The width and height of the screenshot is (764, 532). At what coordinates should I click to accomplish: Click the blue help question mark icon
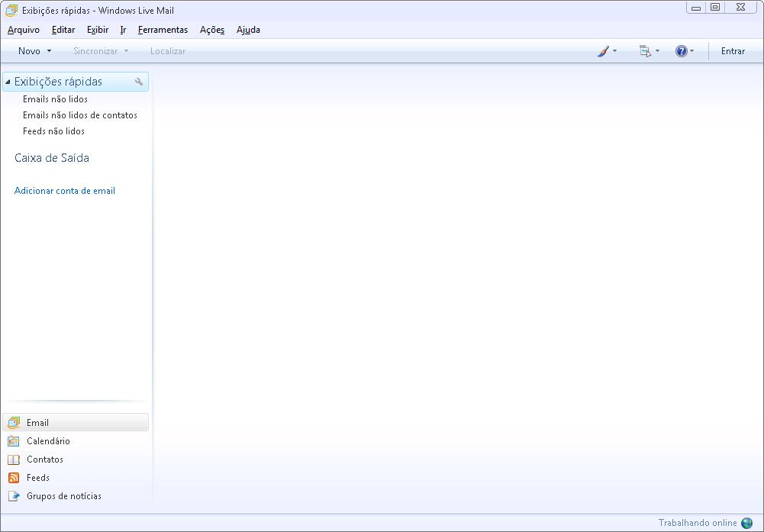[681, 51]
